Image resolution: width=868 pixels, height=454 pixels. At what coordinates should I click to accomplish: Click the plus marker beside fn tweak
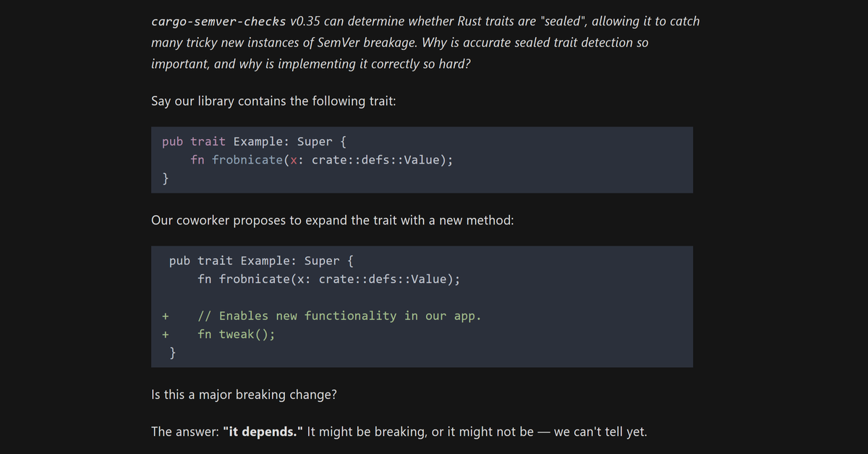166,335
